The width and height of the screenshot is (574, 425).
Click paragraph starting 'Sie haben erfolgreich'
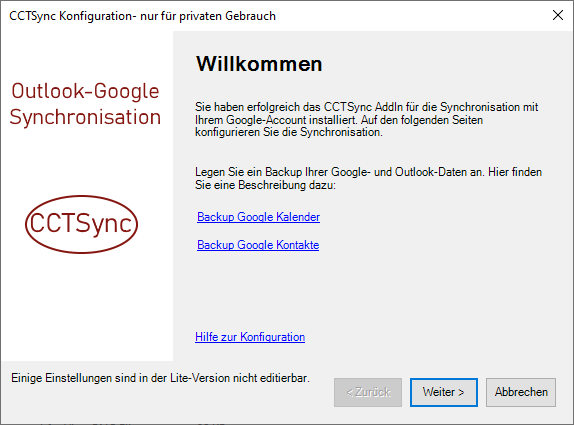click(x=366, y=120)
